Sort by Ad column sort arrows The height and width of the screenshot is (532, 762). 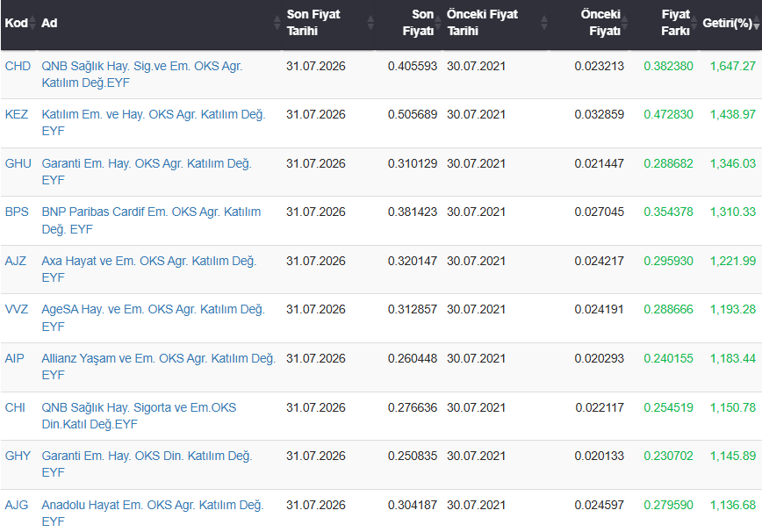[x=277, y=23]
